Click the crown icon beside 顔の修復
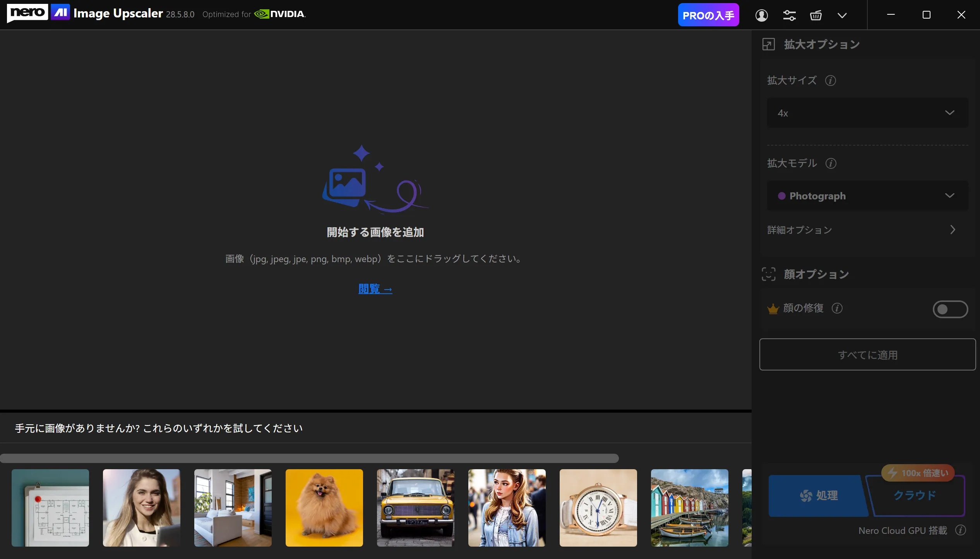This screenshot has width=980, height=559. [x=773, y=308]
